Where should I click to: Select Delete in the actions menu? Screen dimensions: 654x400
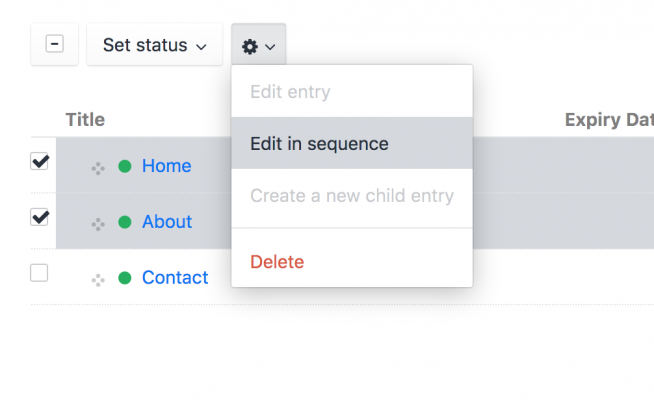coord(277,262)
